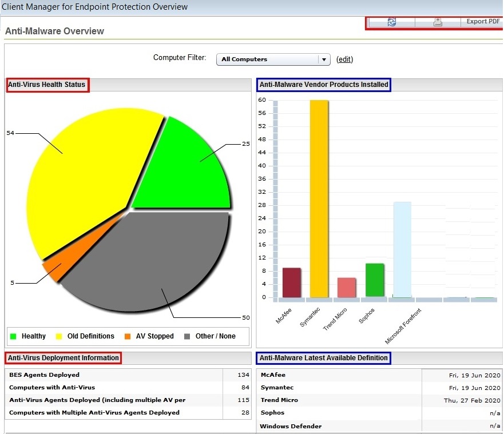This screenshot has width=504, height=434.
Task: Click the gray Other / None legend swatch
Action: (187, 336)
